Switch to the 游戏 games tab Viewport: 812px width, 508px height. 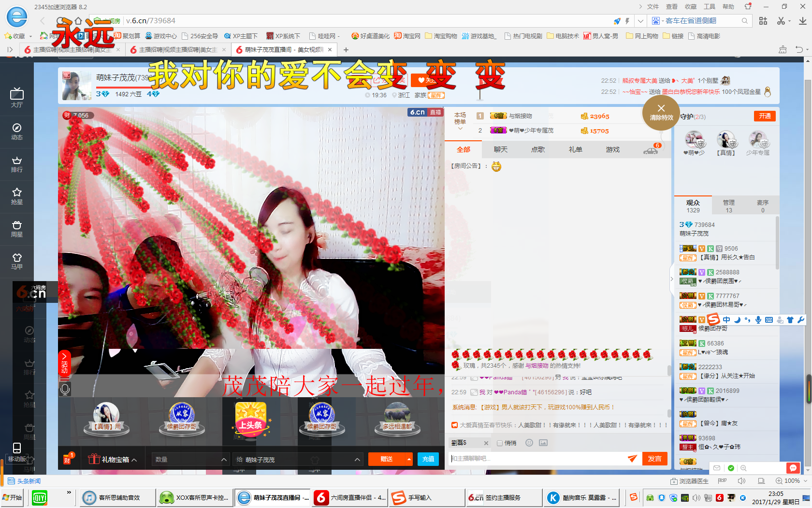tap(612, 149)
